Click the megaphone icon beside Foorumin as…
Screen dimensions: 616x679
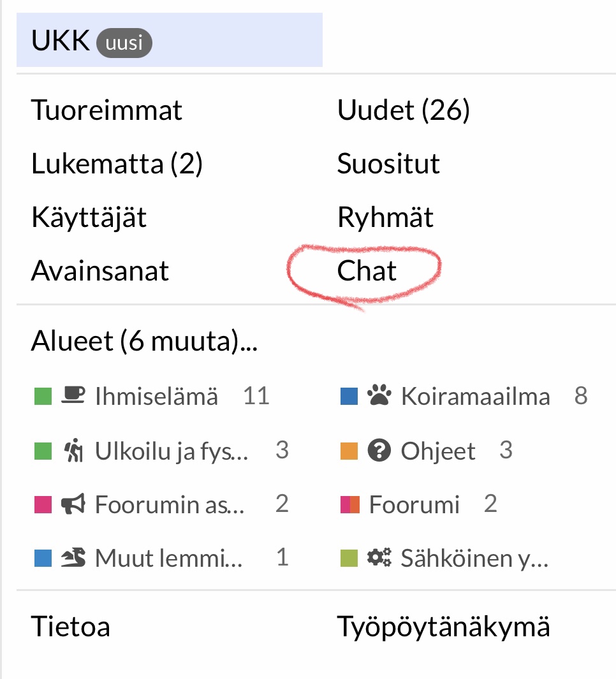point(73,505)
